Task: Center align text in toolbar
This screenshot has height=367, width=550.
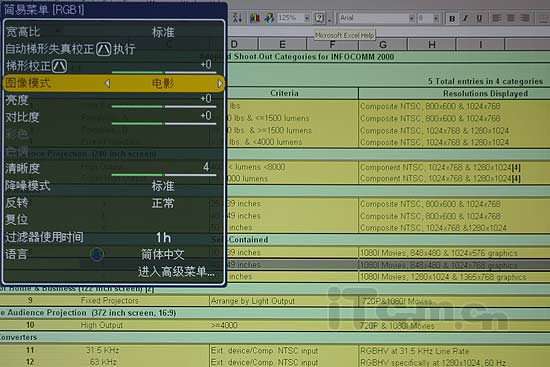Action: click(511, 18)
